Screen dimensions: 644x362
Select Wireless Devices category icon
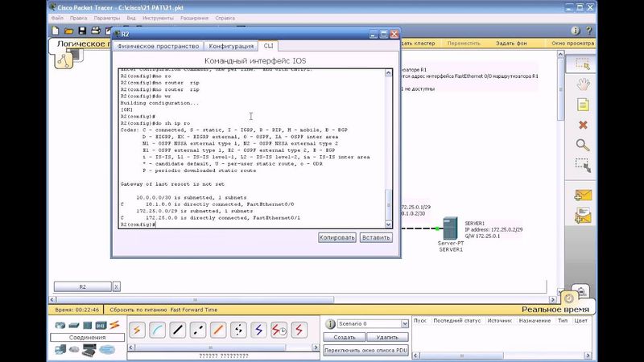pyautogui.click(x=101, y=326)
